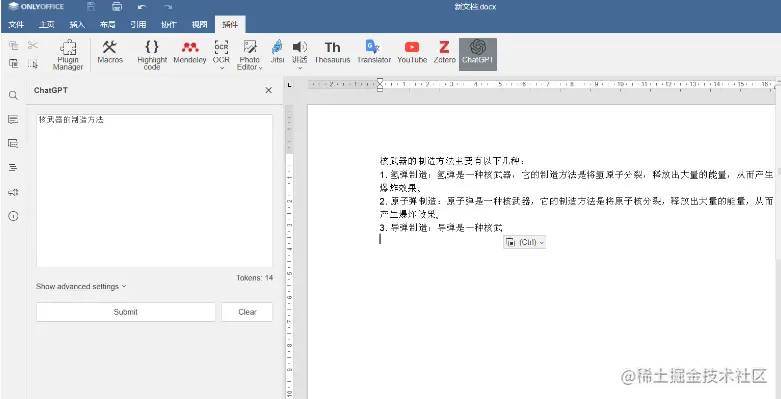781x399 pixels.
Task: Open the Feedback megaphone sidebar icon
Action: pyautogui.click(x=13, y=192)
